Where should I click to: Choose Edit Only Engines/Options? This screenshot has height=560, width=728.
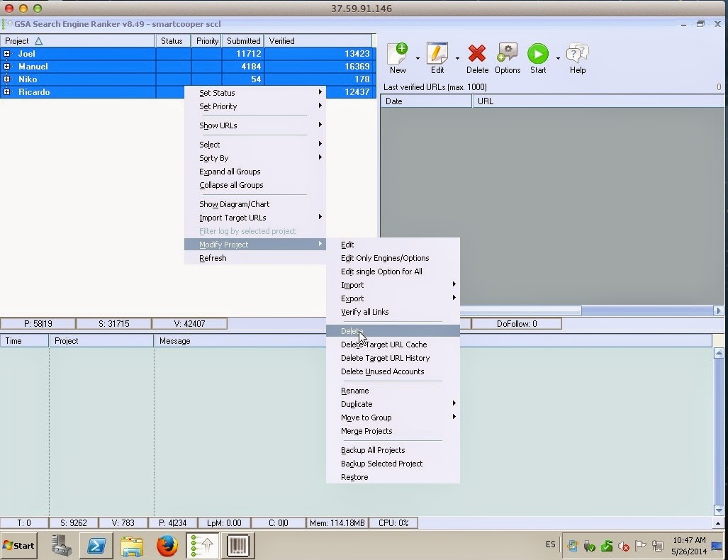click(x=393, y=258)
